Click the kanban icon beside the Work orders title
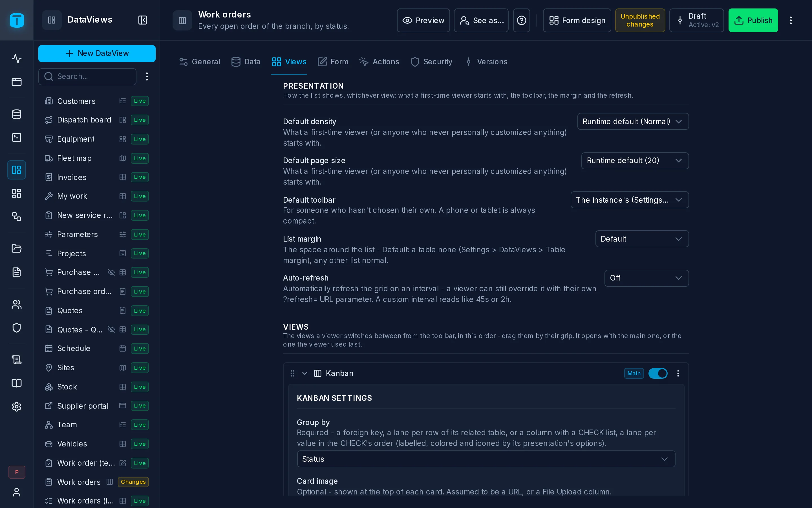 pos(182,21)
